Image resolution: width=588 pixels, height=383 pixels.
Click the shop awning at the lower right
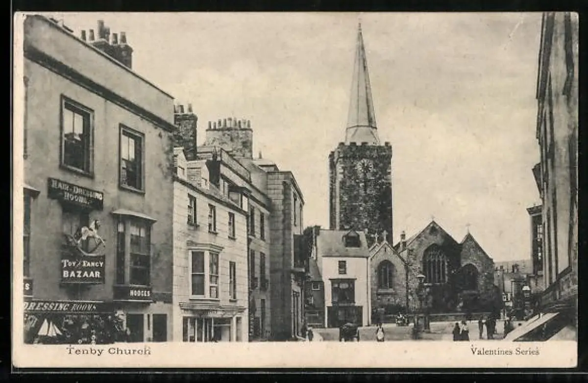coord(531,326)
